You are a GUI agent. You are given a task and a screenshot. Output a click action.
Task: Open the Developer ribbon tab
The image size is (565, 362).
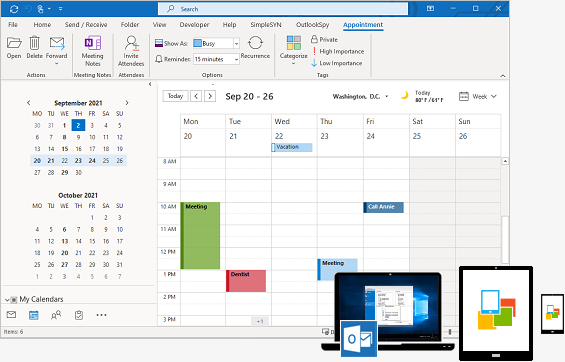[x=194, y=24]
